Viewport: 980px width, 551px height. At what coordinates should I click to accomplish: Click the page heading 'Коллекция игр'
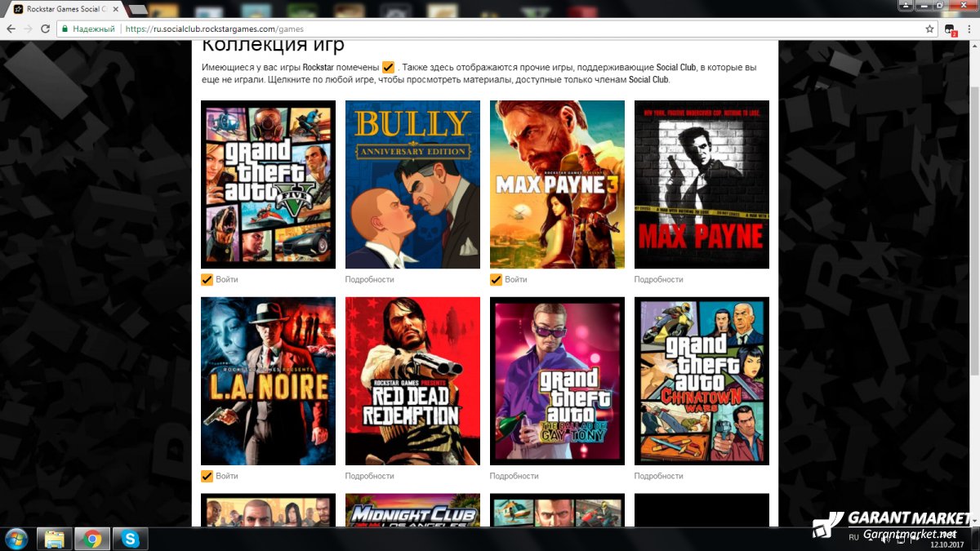click(x=273, y=45)
